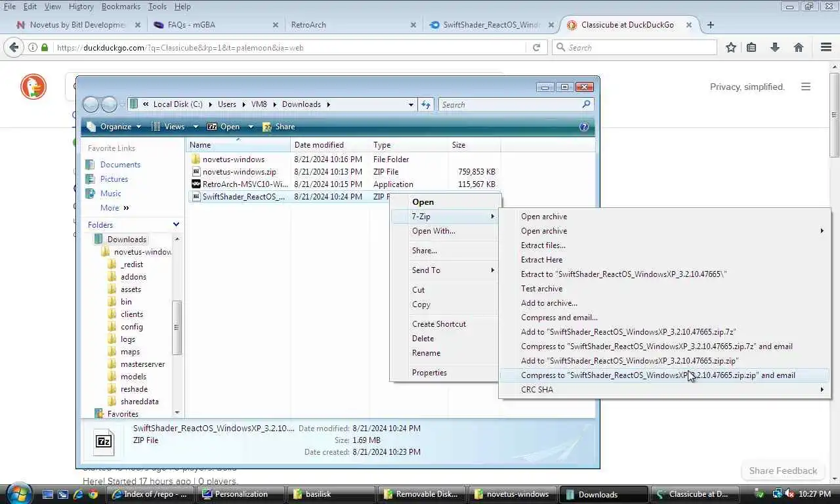The image size is (840, 504).
Task: Open the browser downloads arrow icon
Action: (775, 47)
